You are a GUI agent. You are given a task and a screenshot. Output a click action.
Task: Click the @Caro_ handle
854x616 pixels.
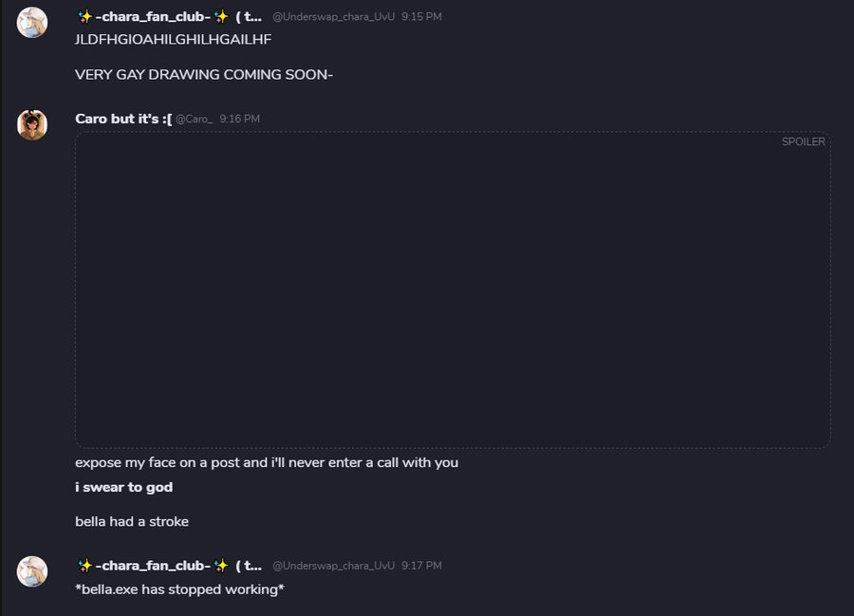[x=194, y=119]
